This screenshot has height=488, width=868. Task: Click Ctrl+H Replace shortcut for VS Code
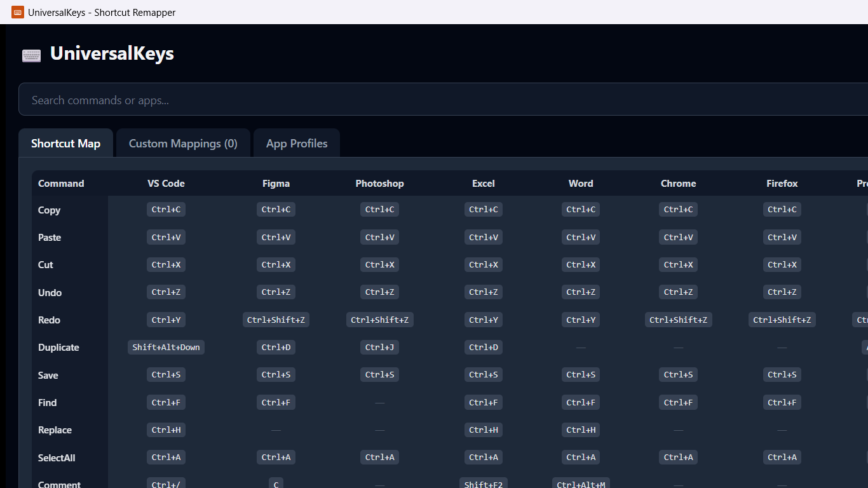coord(166,430)
